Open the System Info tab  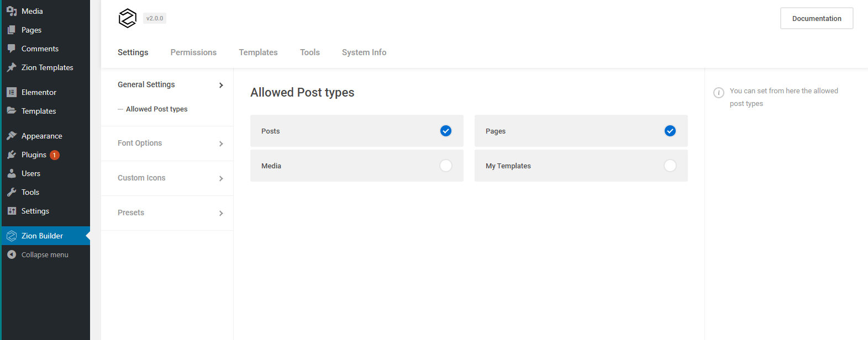(x=364, y=52)
